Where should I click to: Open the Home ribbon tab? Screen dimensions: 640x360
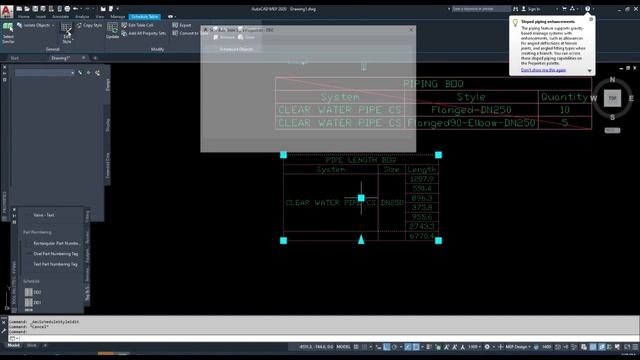(x=24, y=17)
